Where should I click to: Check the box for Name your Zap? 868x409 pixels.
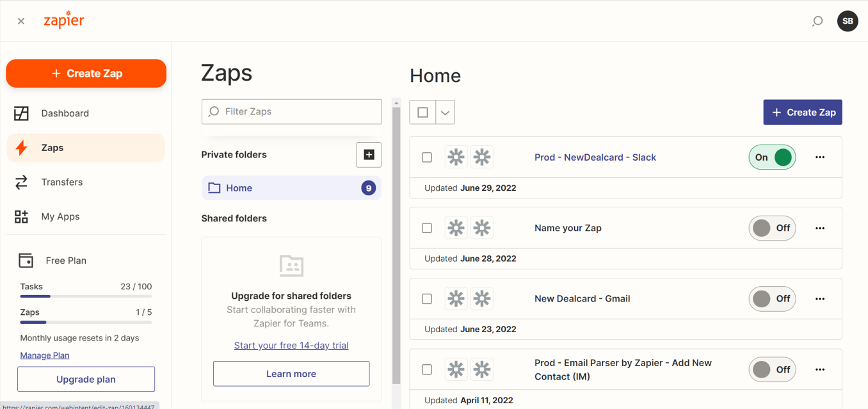coord(427,228)
